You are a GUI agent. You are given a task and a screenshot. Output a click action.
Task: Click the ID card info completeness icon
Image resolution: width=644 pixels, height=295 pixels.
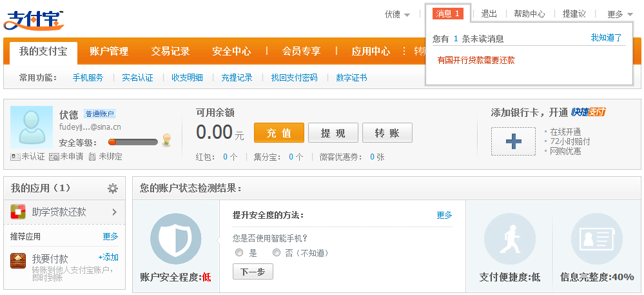point(596,239)
